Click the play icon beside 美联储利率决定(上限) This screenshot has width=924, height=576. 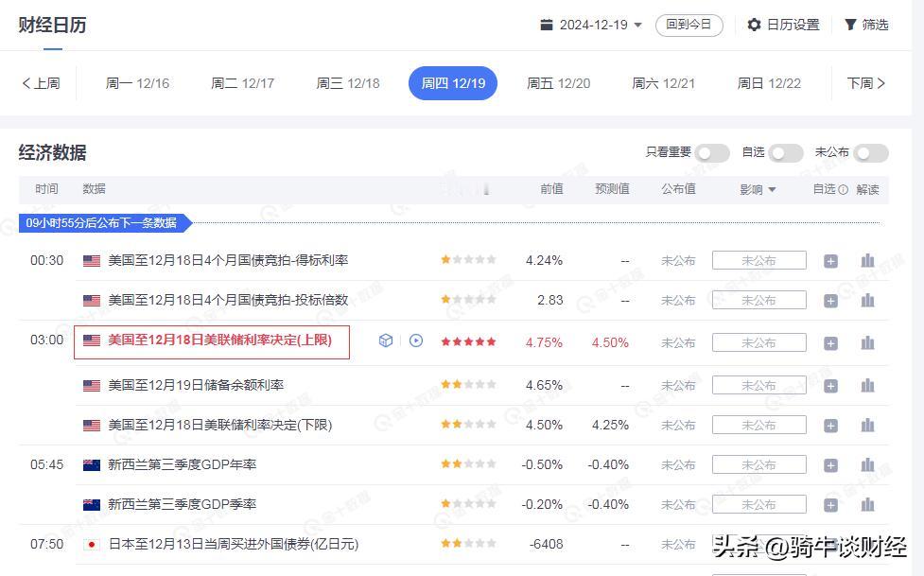click(416, 340)
